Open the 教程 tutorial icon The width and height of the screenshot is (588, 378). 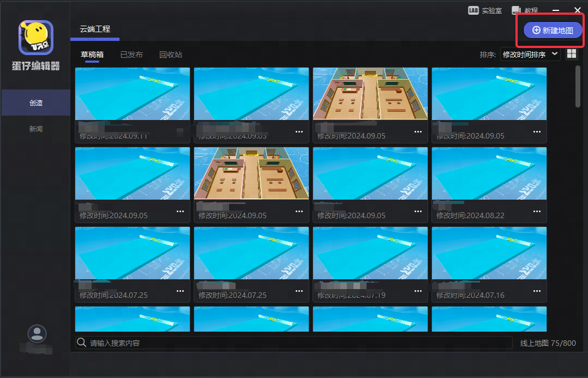517,10
